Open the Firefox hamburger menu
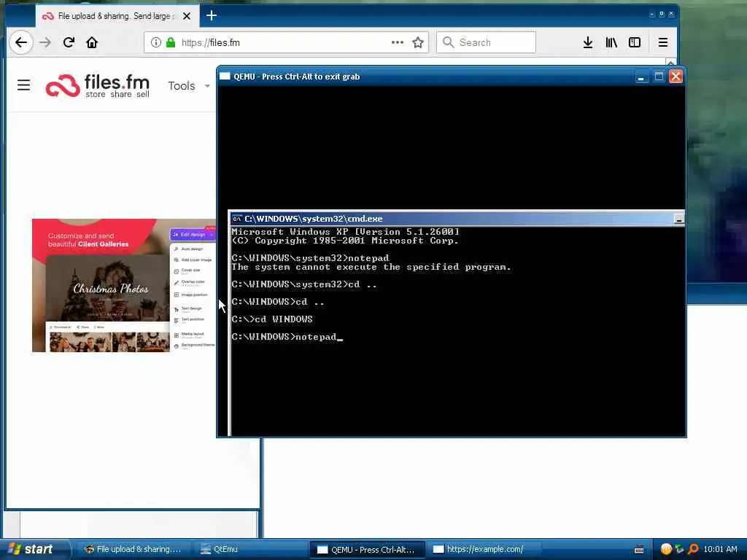The image size is (747, 560). tap(662, 42)
